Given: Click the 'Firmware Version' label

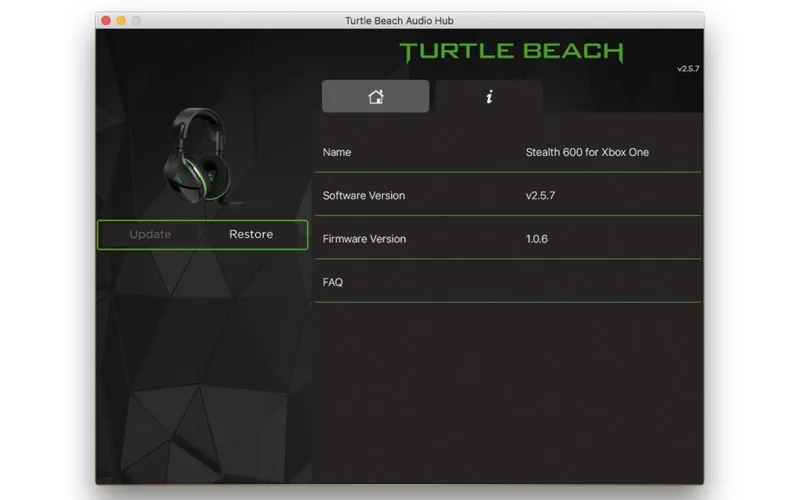Looking at the screenshot, I should pyautogui.click(x=364, y=239).
